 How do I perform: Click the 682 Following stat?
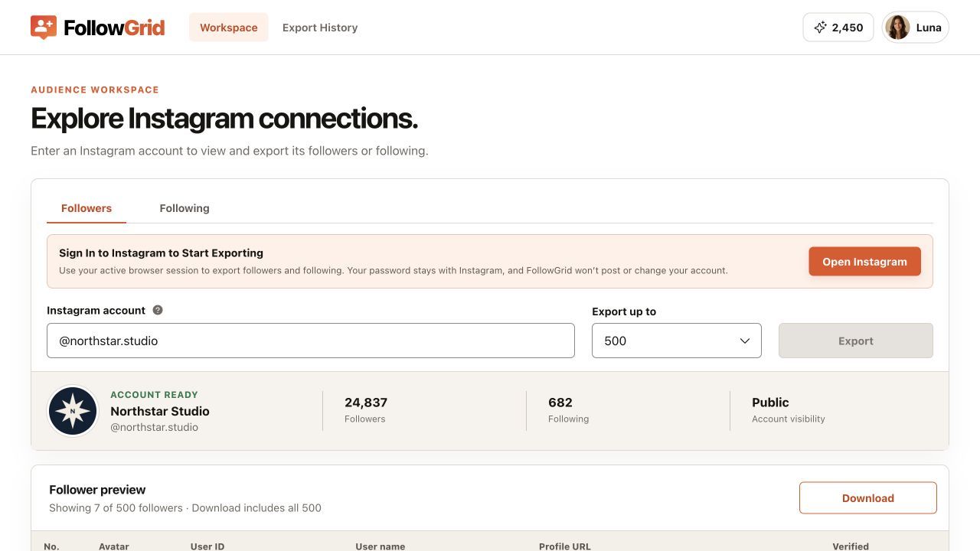(568, 410)
